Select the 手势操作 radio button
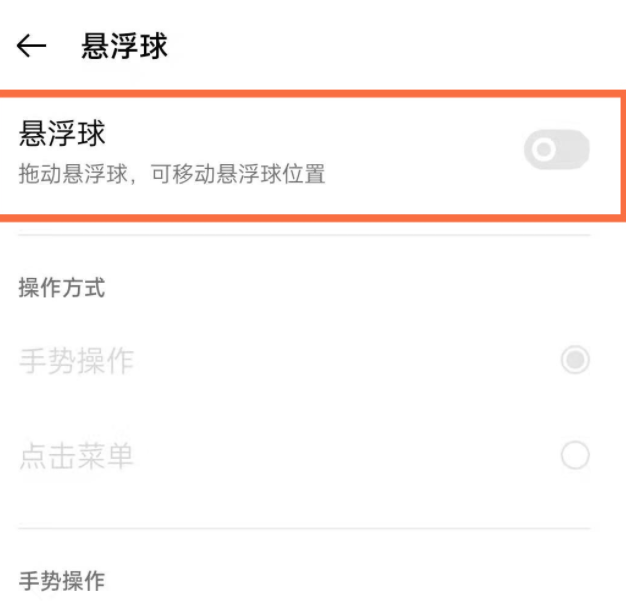 (574, 360)
